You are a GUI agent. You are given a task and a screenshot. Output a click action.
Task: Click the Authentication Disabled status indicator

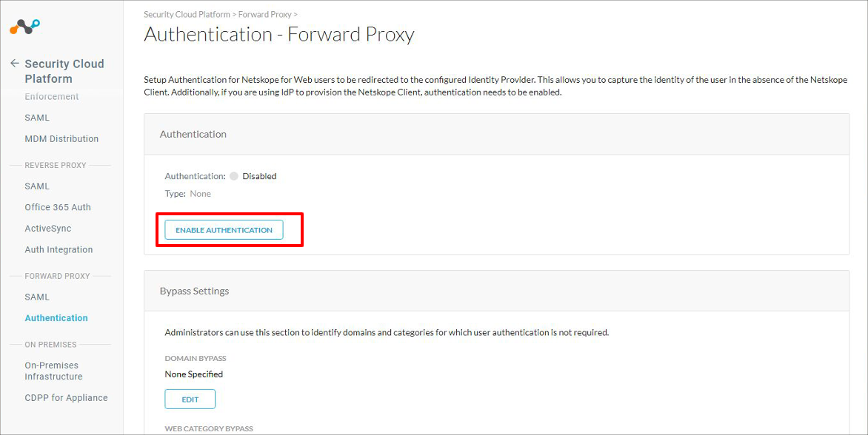253,176
